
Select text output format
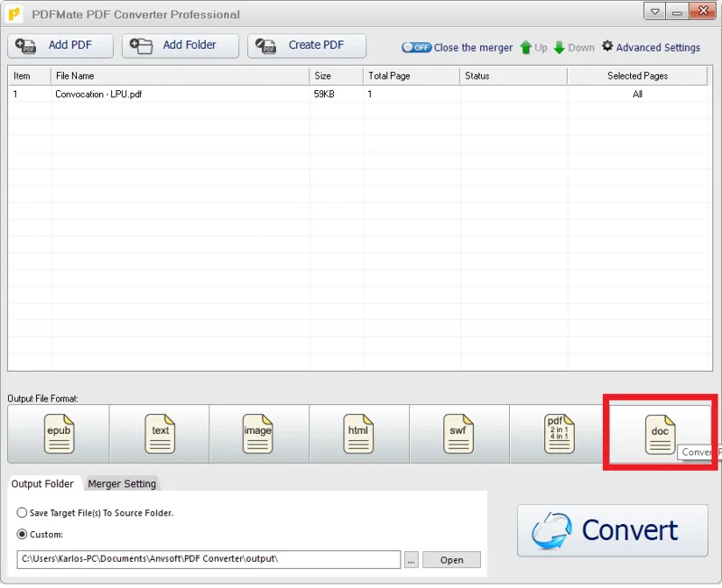click(x=160, y=434)
